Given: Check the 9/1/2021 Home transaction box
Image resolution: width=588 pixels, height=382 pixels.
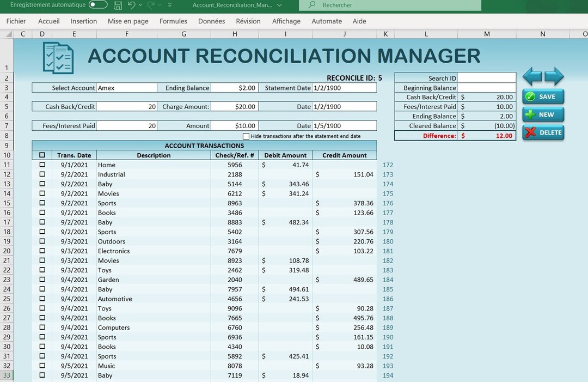Looking at the screenshot, I should [42, 165].
